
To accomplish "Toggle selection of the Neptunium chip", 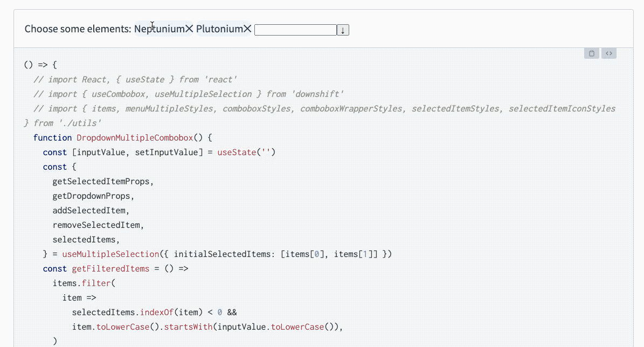I will click(161, 29).
